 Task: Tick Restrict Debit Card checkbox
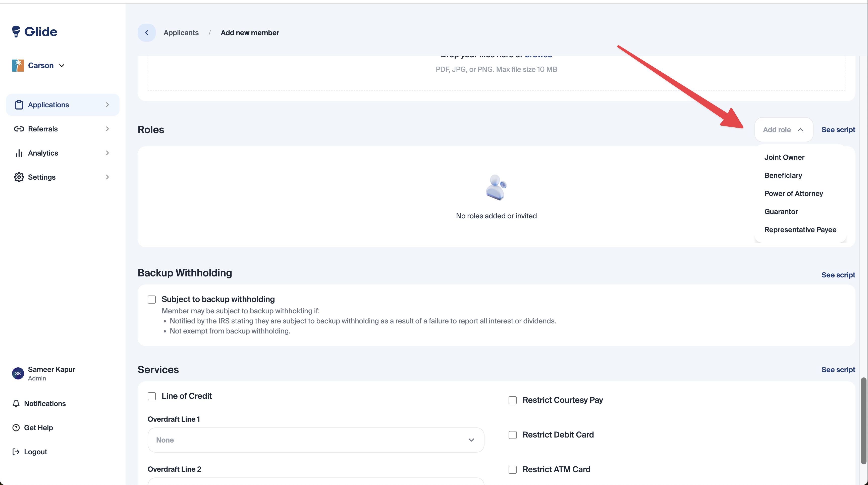pos(513,435)
